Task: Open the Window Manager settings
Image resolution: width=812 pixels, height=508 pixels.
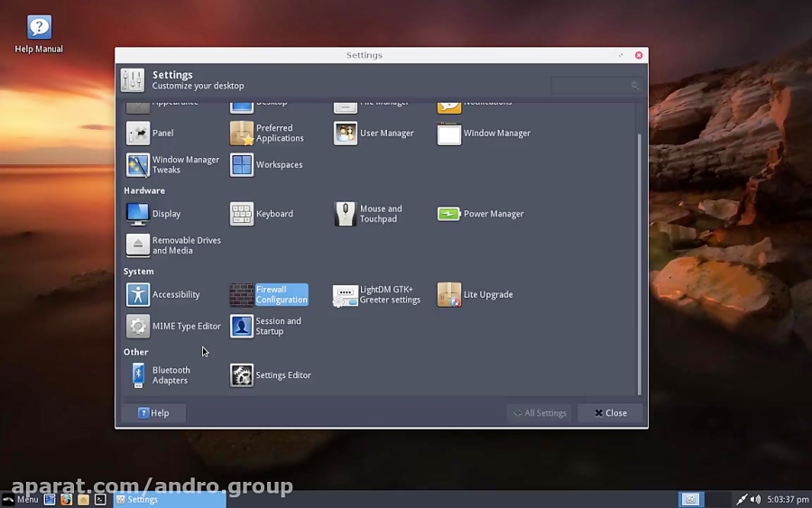Action: click(484, 133)
